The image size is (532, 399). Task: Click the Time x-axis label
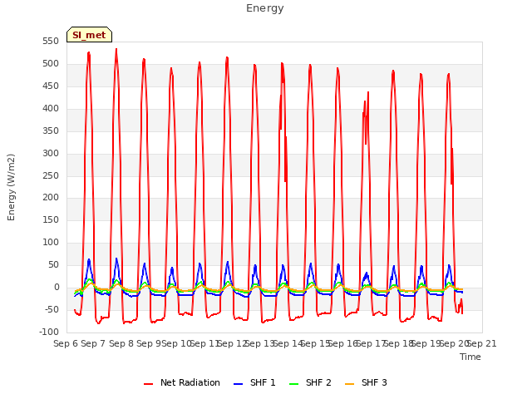pos(470,357)
